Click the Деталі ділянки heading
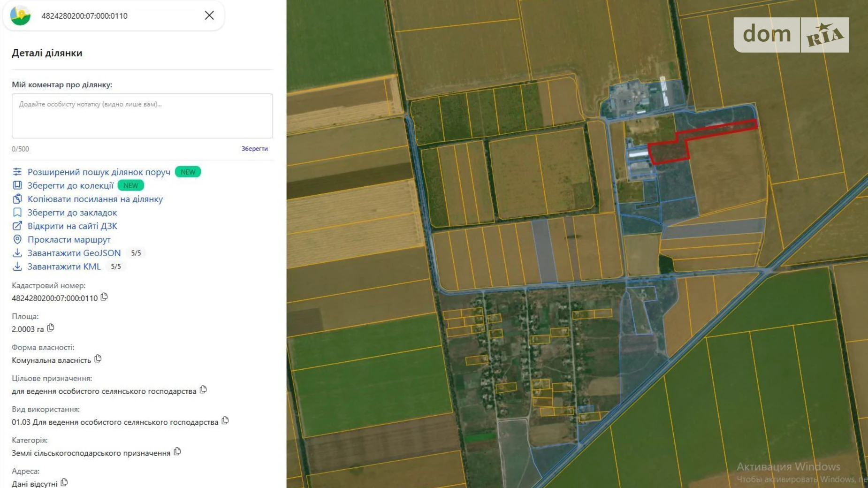Image resolution: width=868 pixels, height=488 pixels. pyautogui.click(x=47, y=53)
